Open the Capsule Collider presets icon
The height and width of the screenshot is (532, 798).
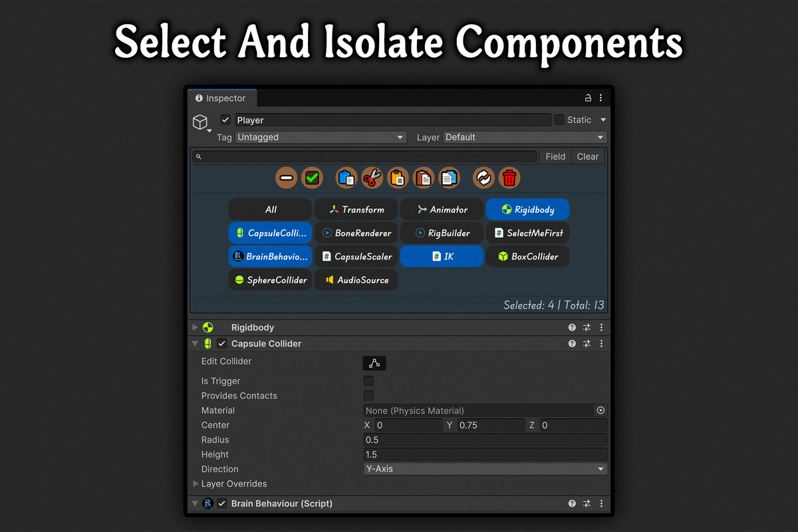click(587, 344)
